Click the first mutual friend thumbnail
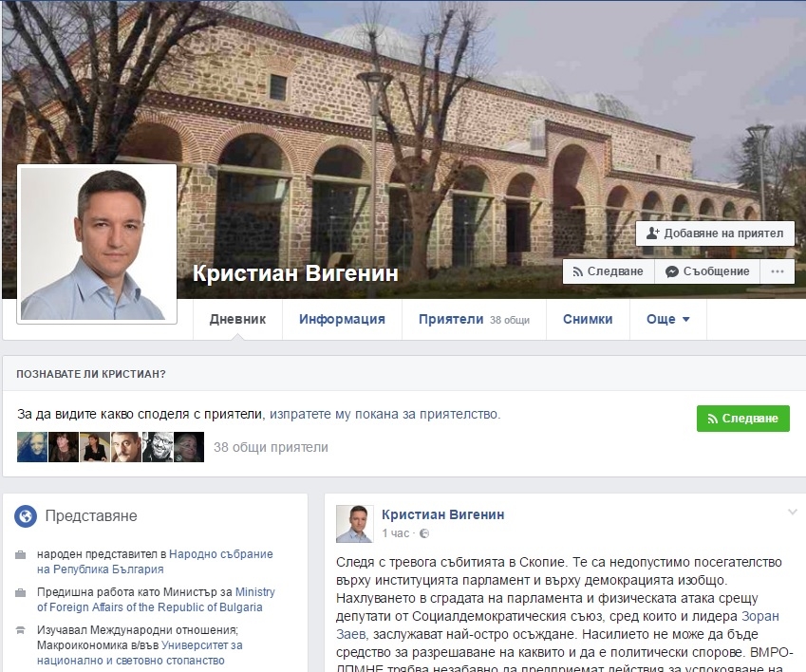Viewport: 806px width, 672px height. [32, 447]
